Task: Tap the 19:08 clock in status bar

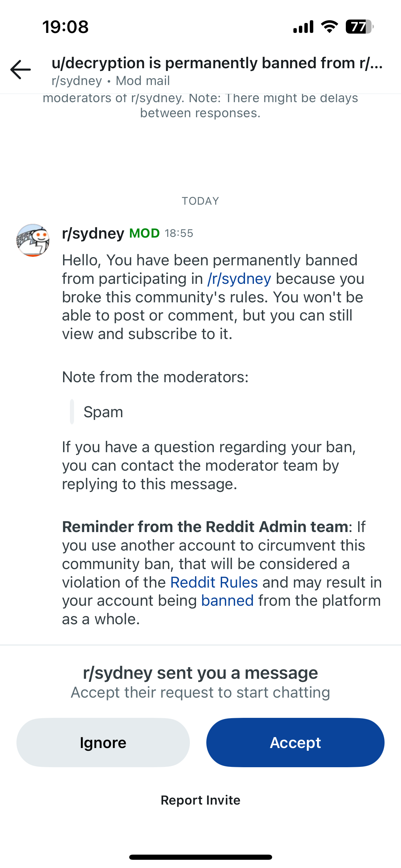Action: click(65, 27)
